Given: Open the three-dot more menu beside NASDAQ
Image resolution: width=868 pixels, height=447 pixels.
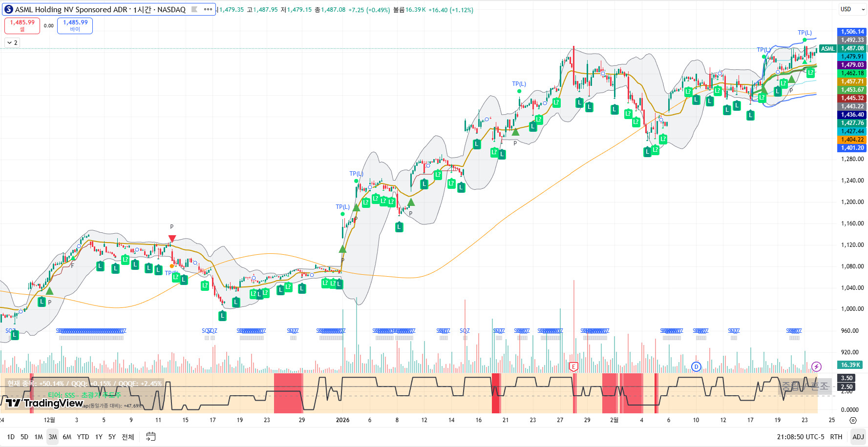Looking at the screenshot, I should tap(208, 9).
